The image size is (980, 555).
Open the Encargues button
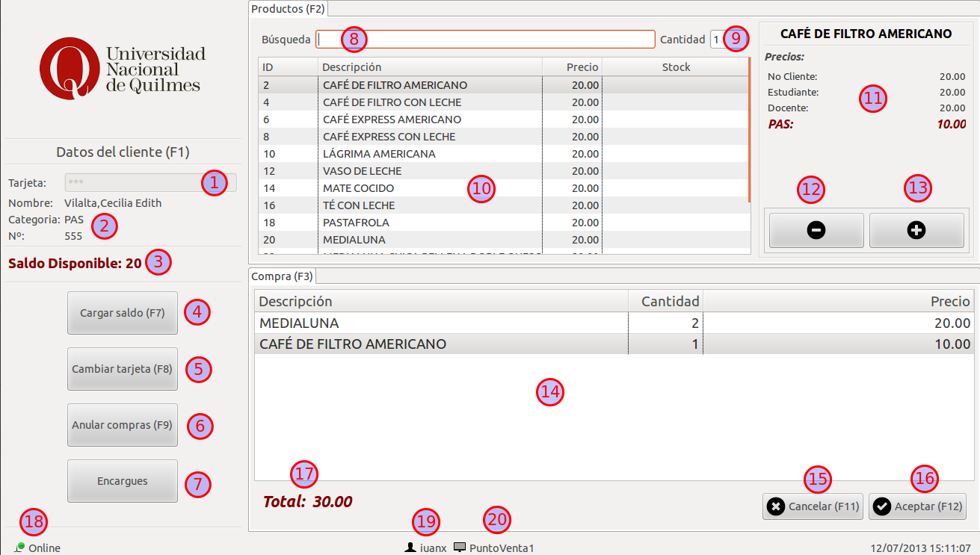pyautogui.click(x=123, y=481)
